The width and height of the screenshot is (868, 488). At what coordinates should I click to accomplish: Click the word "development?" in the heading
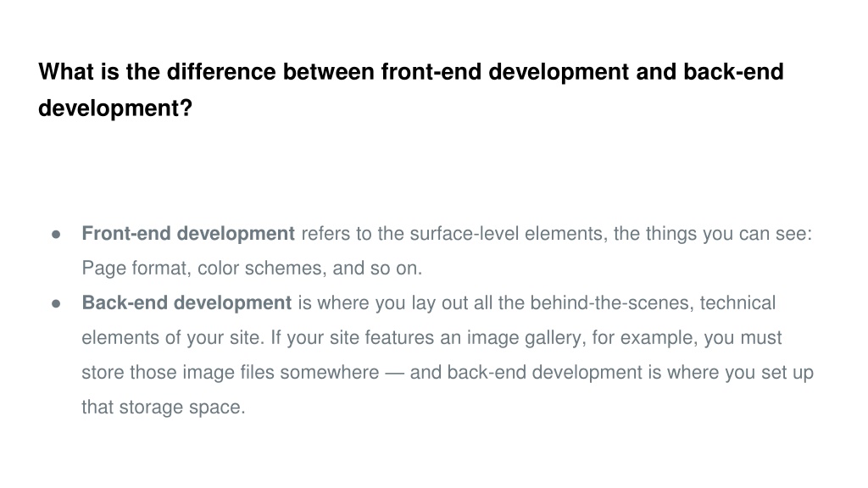click(x=115, y=108)
